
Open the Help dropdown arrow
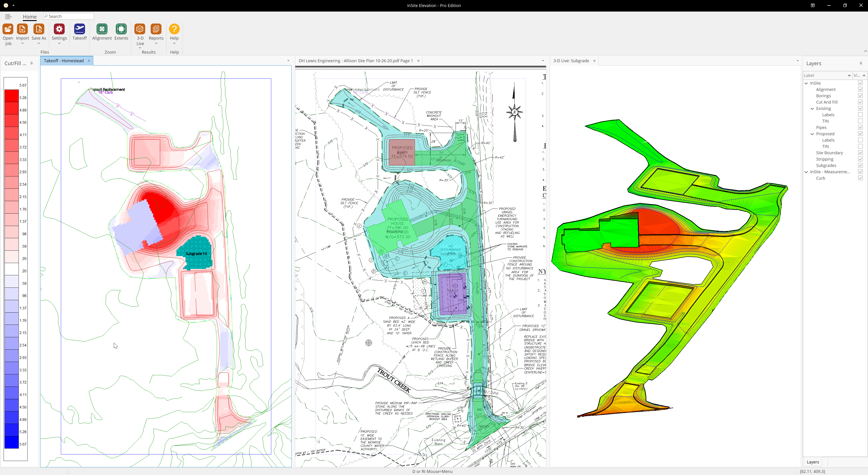(174, 43)
